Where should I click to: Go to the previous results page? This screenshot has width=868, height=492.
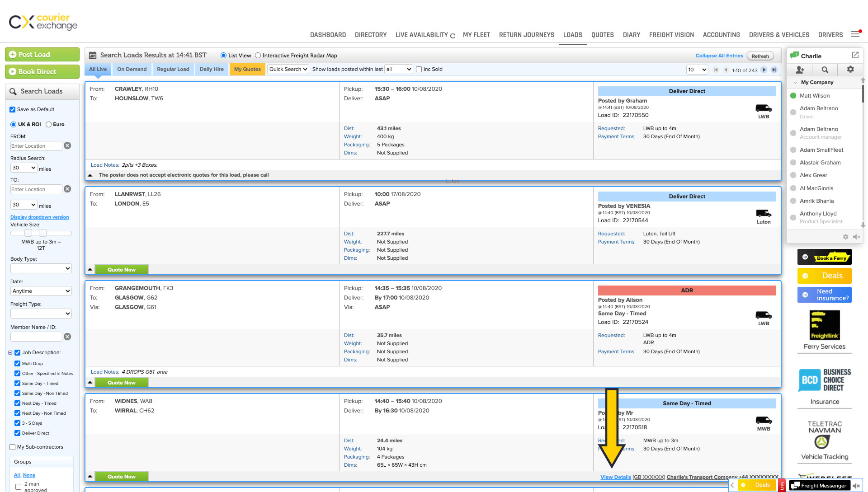tap(726, 70)
